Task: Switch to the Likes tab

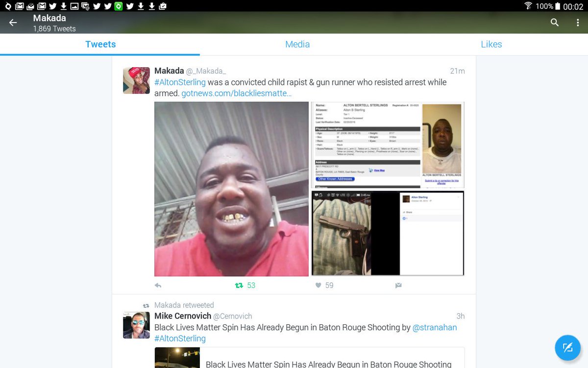Action: [x=491, y=44]
